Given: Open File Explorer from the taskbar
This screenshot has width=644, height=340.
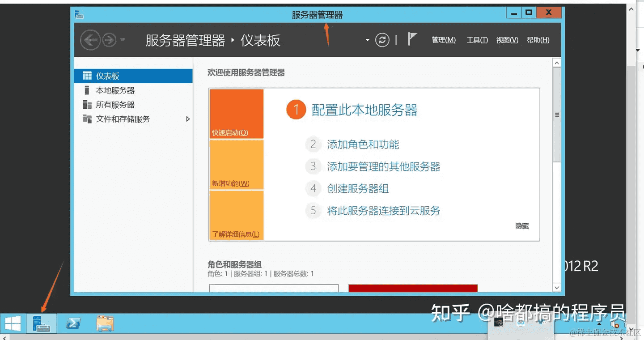Looking at the screenshot, I should pyautogui.click(x=105, y=323).
